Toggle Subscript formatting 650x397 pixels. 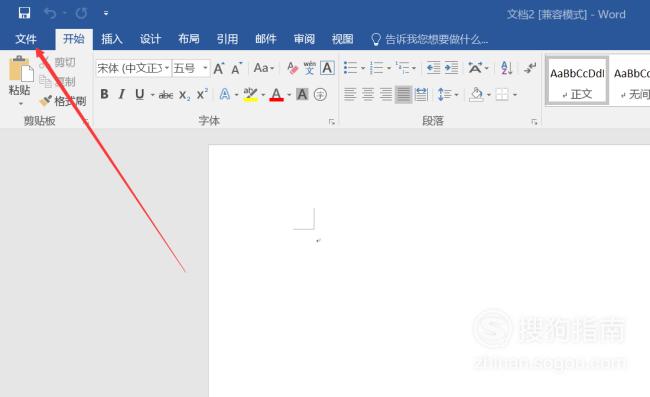click(x=184, y=95)
